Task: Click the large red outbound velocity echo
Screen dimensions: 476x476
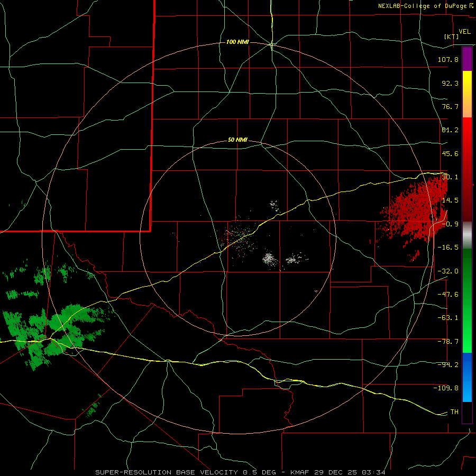Action: [x=416, y=209]
